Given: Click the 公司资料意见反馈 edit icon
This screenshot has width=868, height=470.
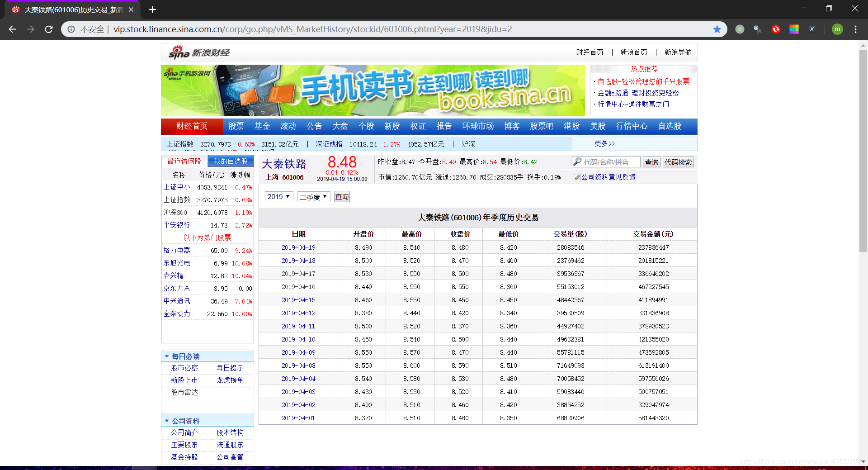Looking at the screenshot, I should click(x=577, y=177).
